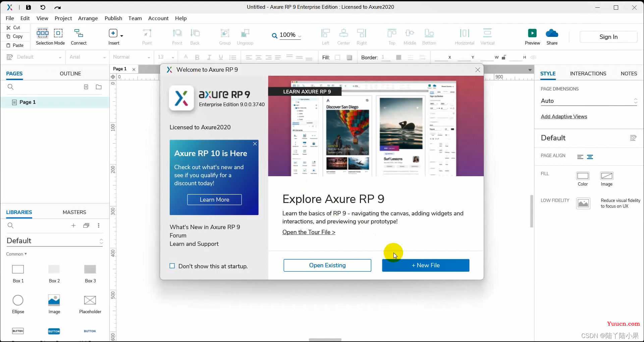Search pages with magnifier icon
Screen dimensions: 644x342
(x=10, y=87)
